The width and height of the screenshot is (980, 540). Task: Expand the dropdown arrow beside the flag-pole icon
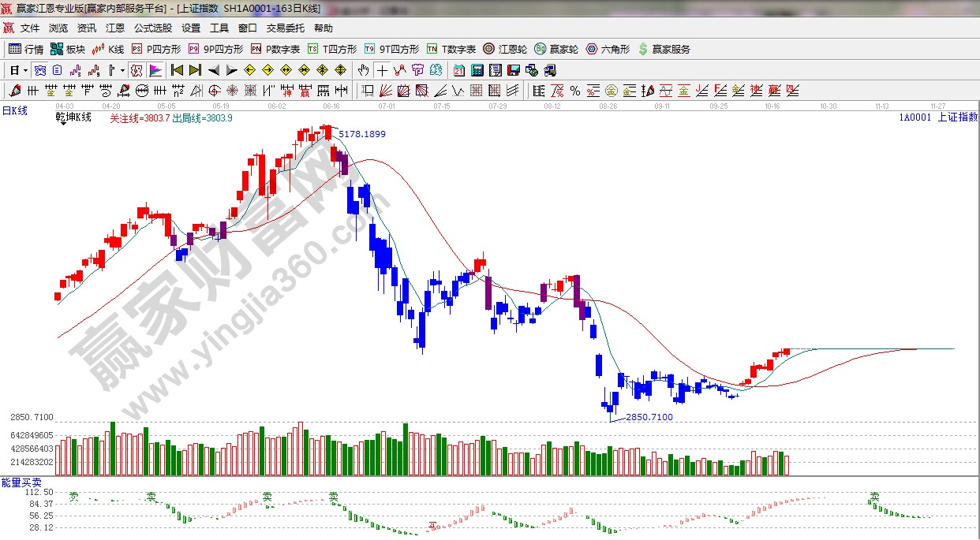[122, 70]
